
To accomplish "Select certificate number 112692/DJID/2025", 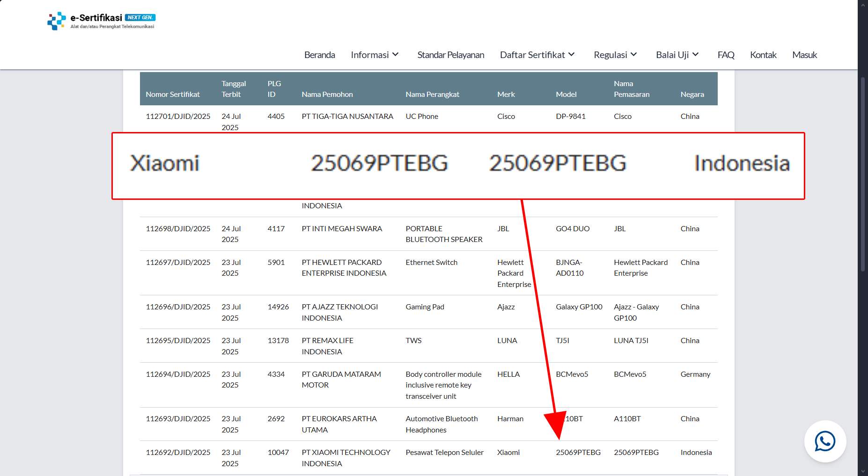I will [178, 452].
